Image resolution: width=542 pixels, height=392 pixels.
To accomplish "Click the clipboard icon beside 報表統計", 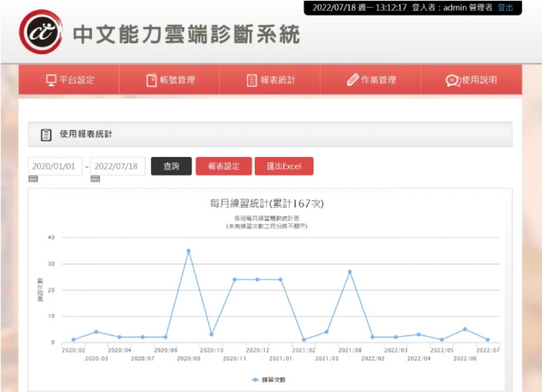I will (251, 80).
